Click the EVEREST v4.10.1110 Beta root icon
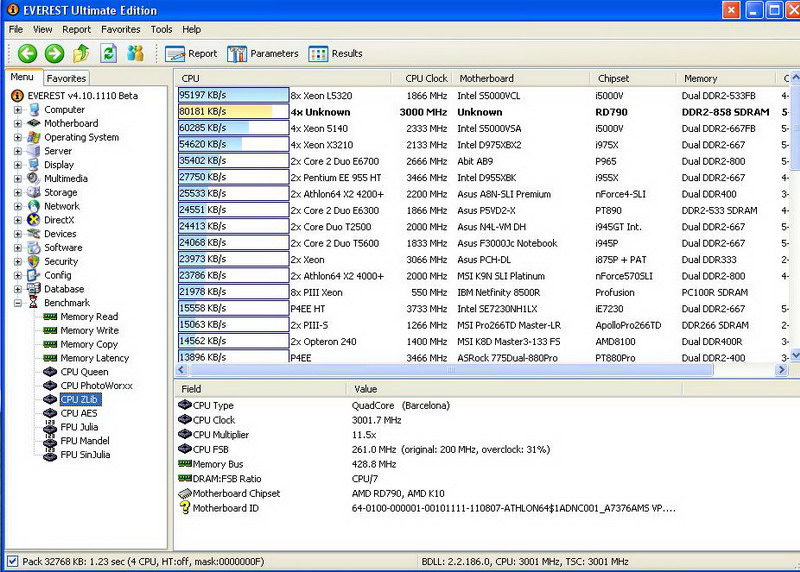Image resolution: width=800 pixels, height=572 pixels. 17,95
